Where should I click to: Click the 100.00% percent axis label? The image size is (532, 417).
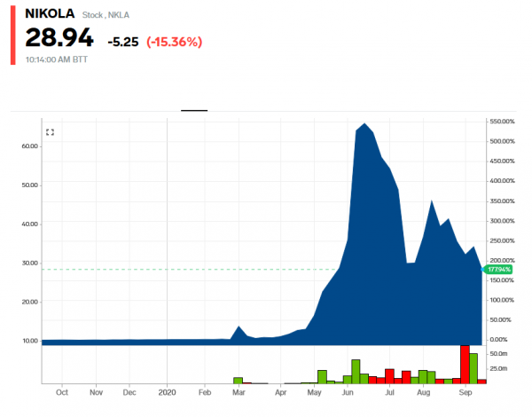[502, 300]
